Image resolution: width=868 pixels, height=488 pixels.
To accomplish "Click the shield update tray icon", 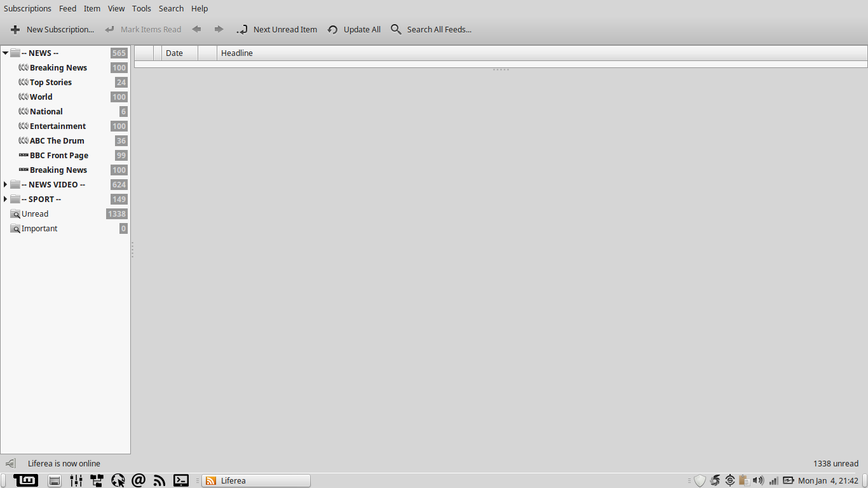I will (x=700, y=480).
